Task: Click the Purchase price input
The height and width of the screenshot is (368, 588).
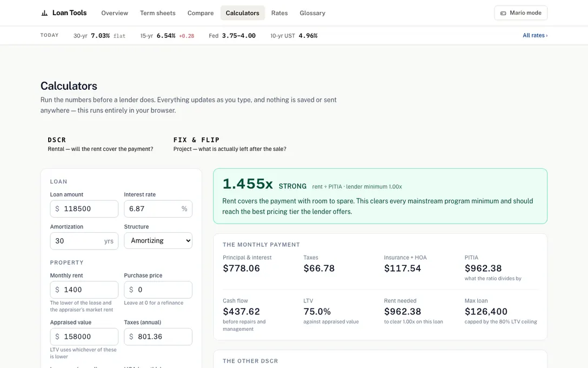Action: click(158, 290)
